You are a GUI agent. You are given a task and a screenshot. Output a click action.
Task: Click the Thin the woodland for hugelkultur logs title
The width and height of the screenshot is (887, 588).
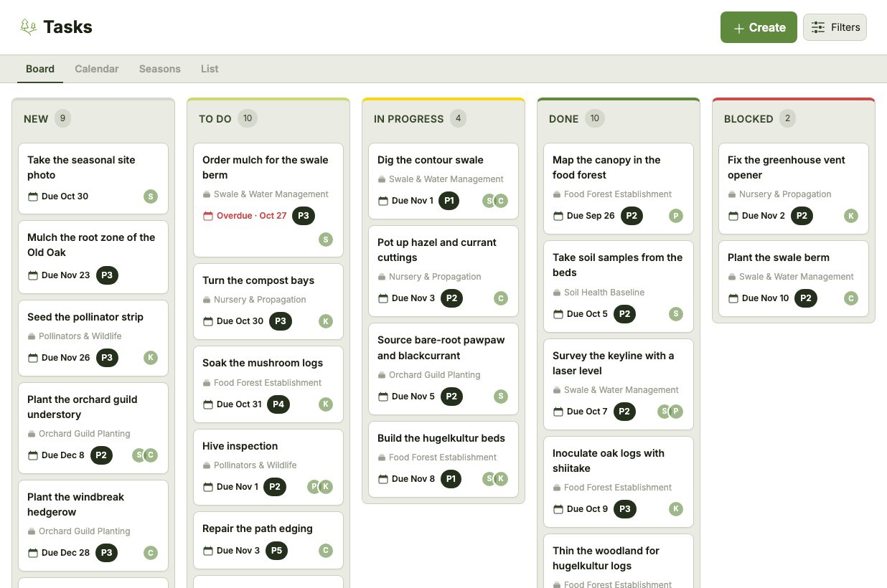(x=606, y=558)
